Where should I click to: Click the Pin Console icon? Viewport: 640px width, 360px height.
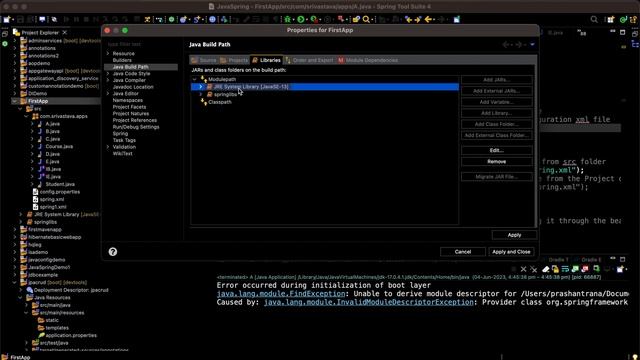(596, 269)
